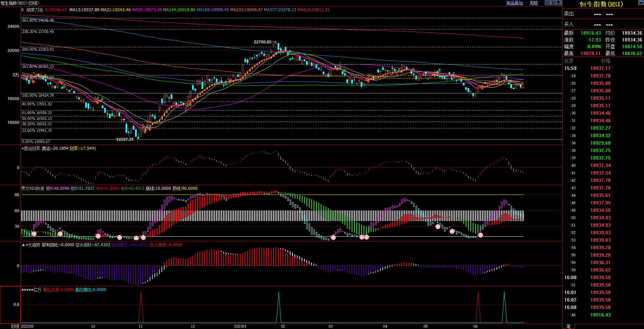
Task: Click the leftmost smiley signal in KD panel
Action: 34,234
